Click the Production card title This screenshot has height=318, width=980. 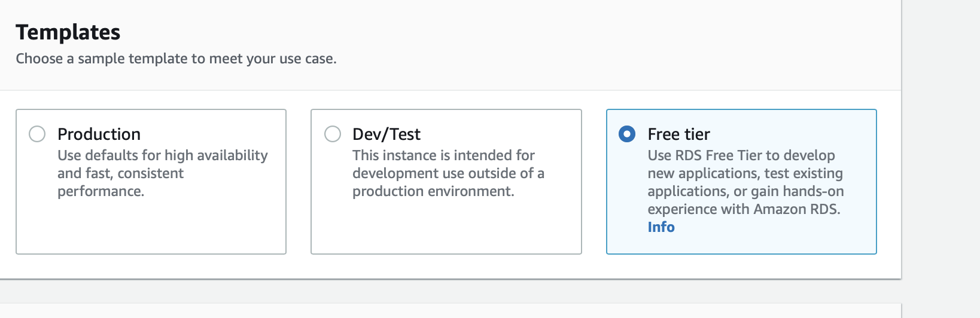pyautogui.click(x=99, y=134)
